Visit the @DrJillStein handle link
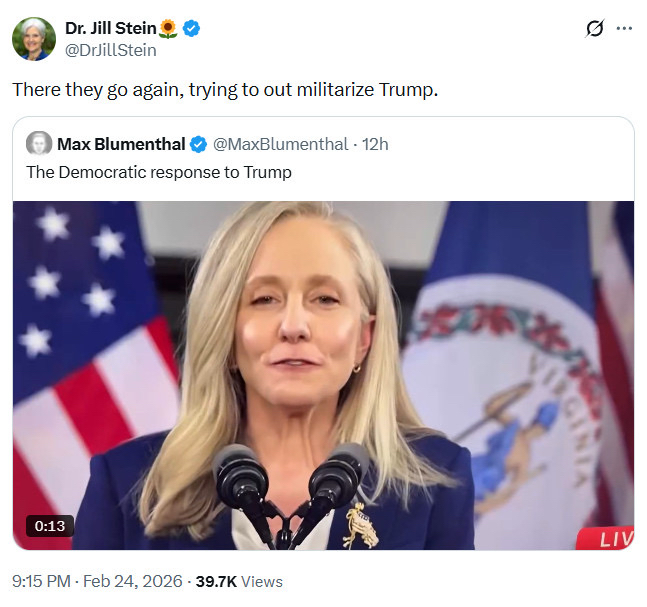Screen dimensions: 647x607 point(110,50)
